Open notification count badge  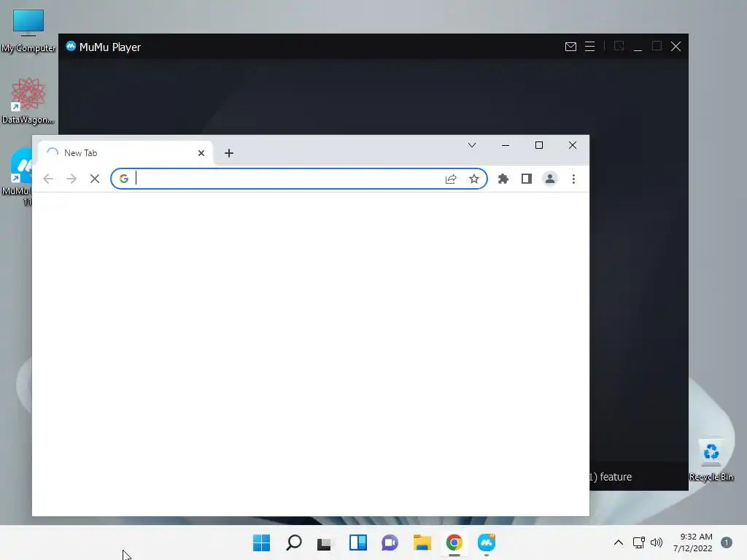727,542
